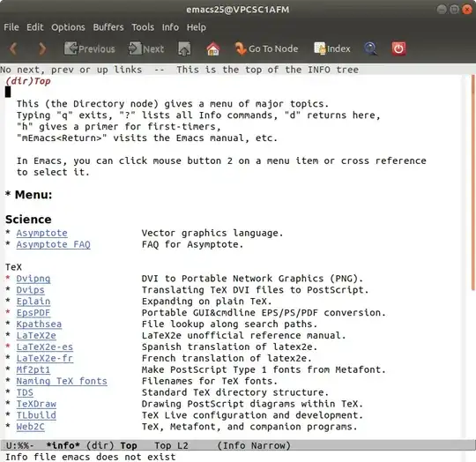The height and width of the screenshot is (462, 476).
Task: Open the TDS link
Action: (25, 392)
